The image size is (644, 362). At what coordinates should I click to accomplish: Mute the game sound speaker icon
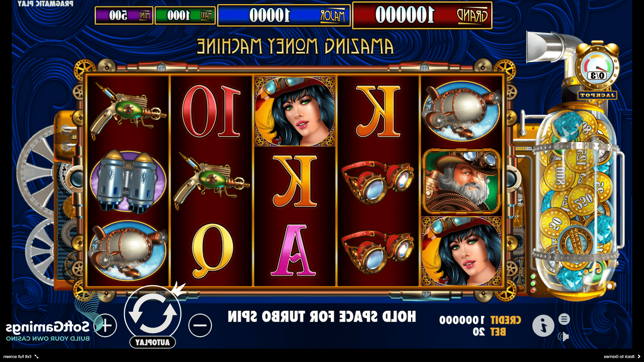(564, 336)
